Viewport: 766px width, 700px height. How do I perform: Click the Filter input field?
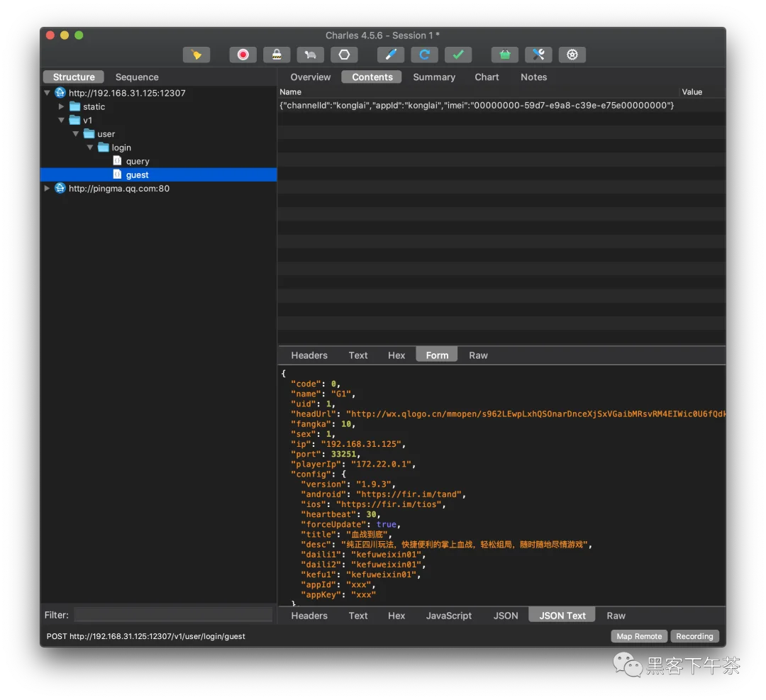[174, 614]
